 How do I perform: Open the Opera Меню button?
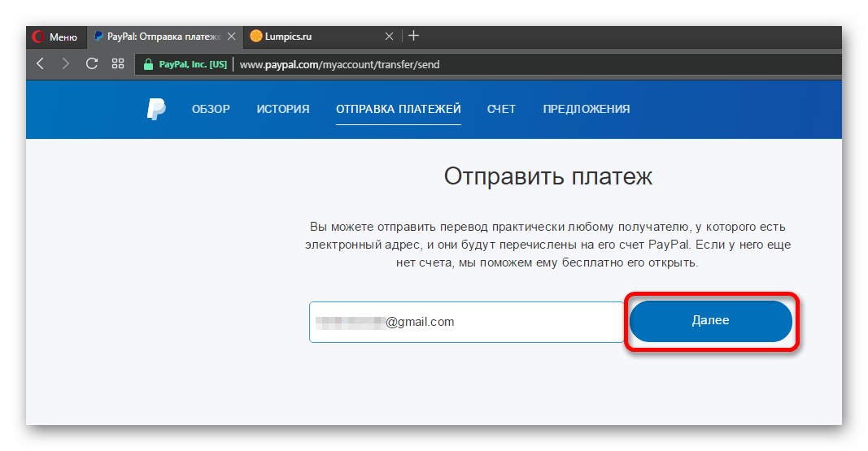pos(55,37)
